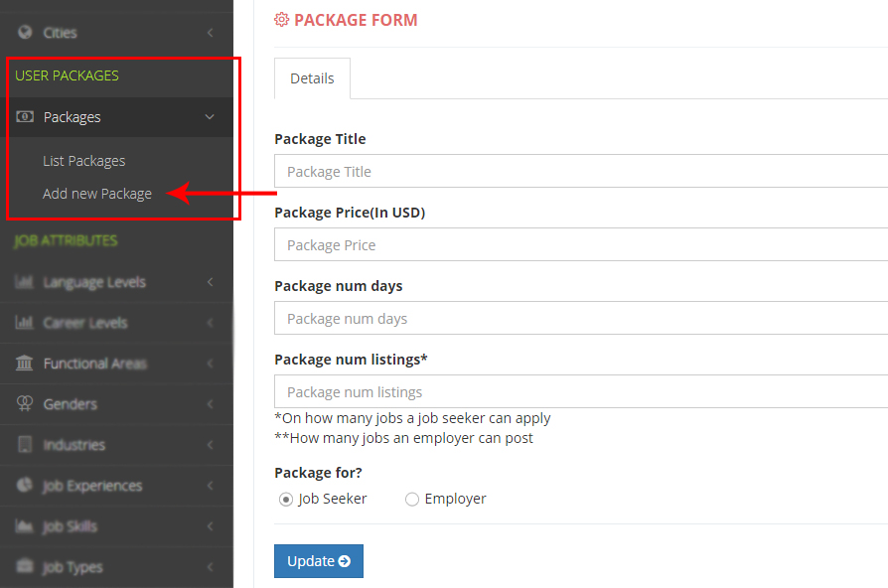Click the Industries building icon
This screenshot has height=588, width=888.
[25, 445]
